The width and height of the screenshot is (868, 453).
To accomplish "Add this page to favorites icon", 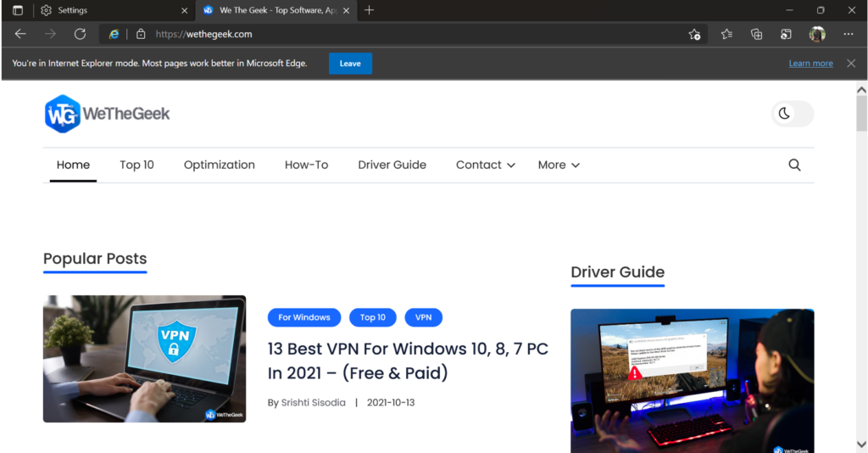I will pyautogui.click(x=694, y=34).
